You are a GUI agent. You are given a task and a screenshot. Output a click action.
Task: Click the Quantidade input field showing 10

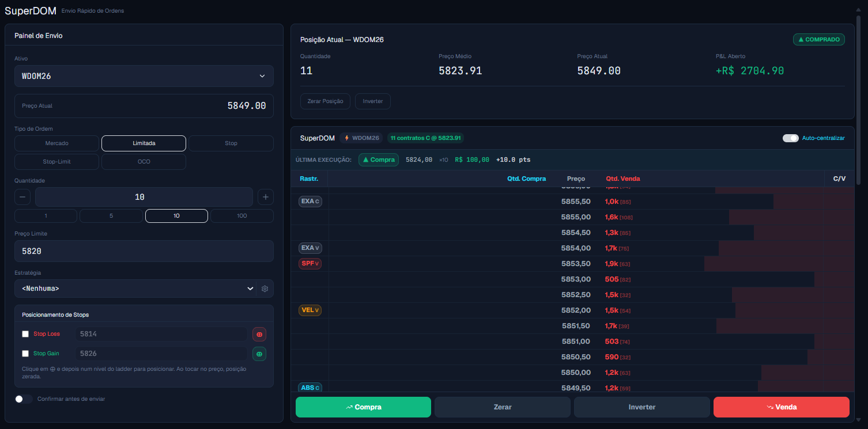click(144, 197)
